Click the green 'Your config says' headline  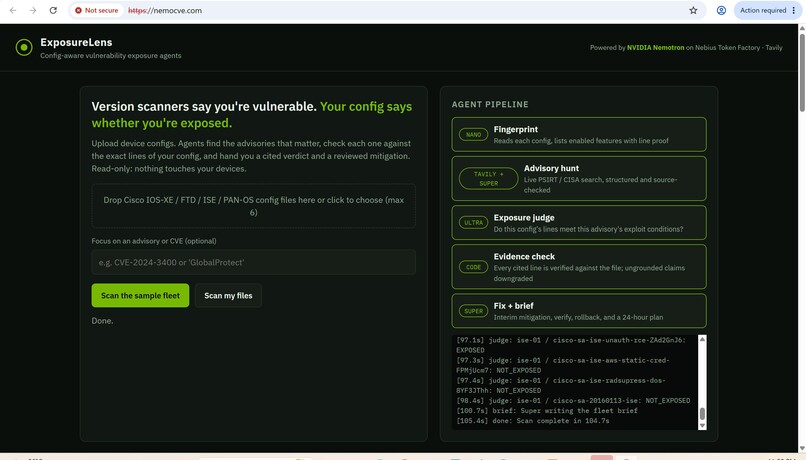[x=366, y=106]
